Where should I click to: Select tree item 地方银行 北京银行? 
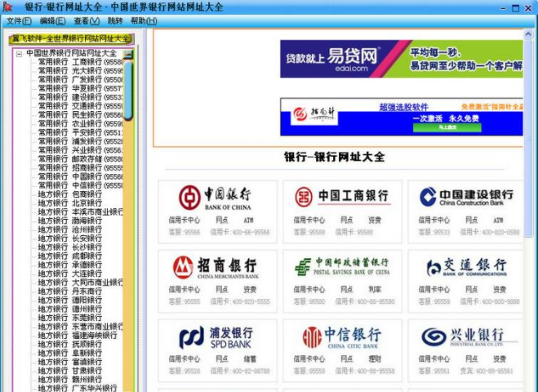coord(70,203)
